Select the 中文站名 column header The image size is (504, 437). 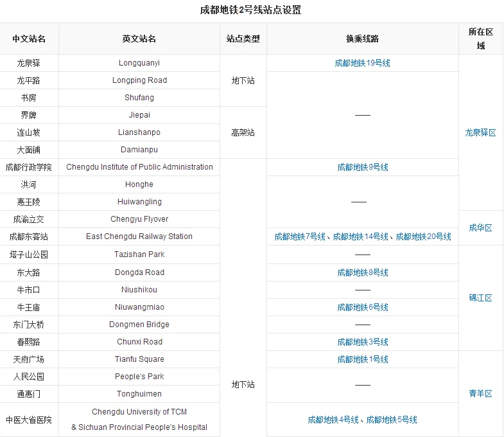[x=29, y=39]
